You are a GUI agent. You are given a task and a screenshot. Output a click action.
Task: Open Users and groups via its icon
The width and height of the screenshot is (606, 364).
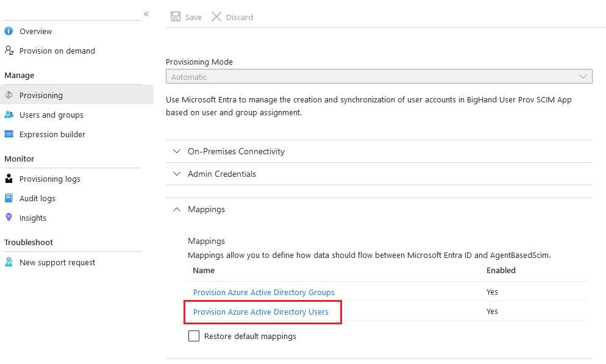coord(9,115)
